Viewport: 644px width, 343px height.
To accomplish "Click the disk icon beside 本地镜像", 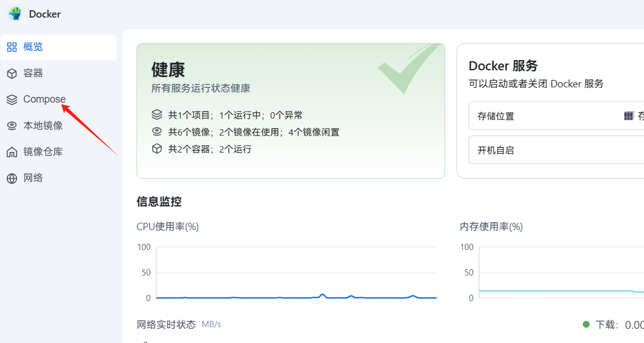I will [12, 126].
